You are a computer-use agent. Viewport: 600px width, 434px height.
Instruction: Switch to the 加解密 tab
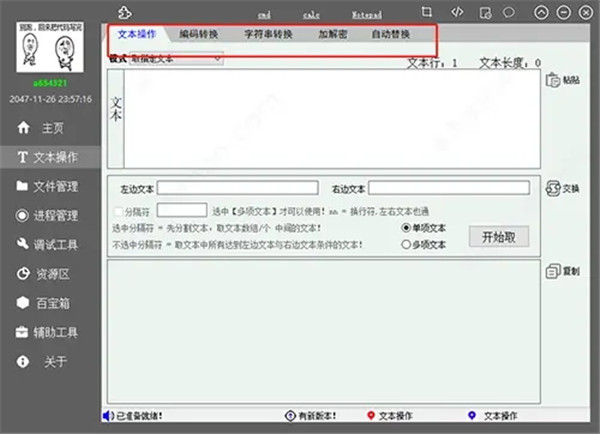point(335,34)
